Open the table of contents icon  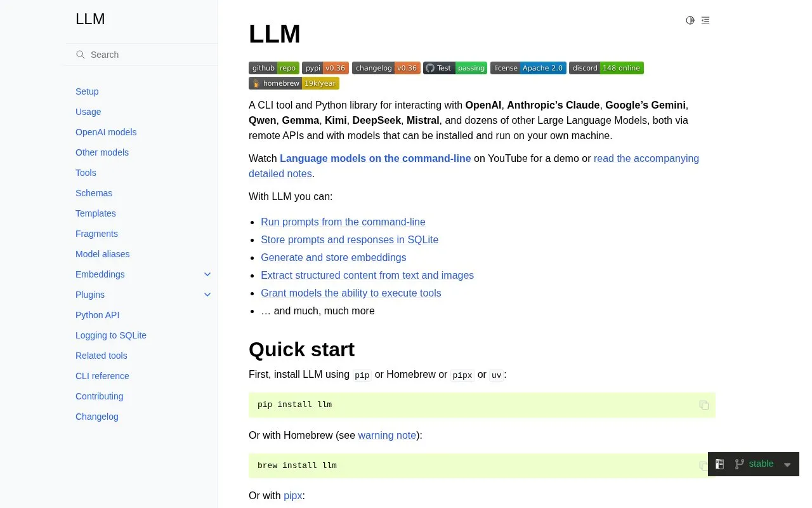[x=705, y=20]
